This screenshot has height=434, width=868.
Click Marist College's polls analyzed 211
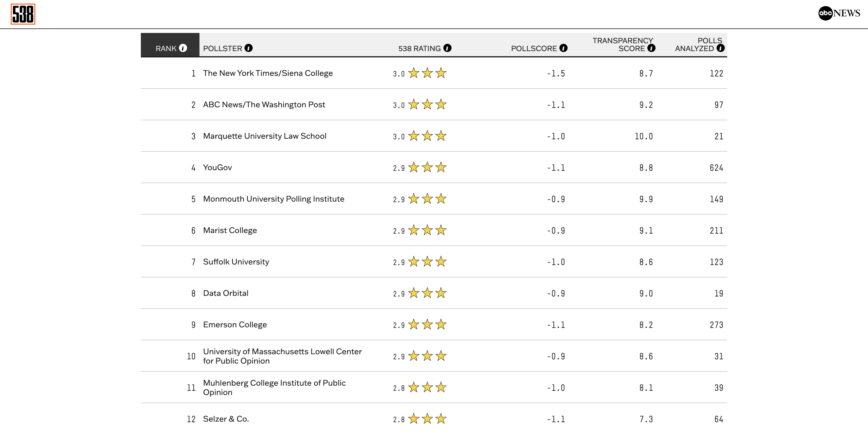click(x=716, y=231)
